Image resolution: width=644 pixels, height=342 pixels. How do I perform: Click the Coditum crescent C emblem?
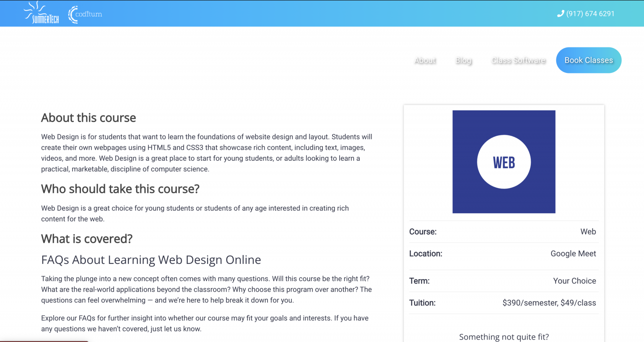click(72, 13)
